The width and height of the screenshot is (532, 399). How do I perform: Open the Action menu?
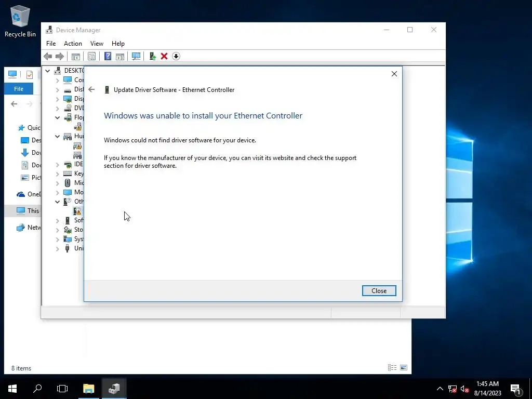[73, 44]
